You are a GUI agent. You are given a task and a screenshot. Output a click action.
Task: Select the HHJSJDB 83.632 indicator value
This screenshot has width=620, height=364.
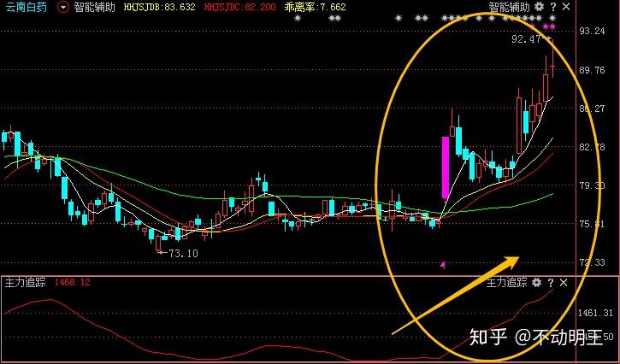click(x=159, y=7)
